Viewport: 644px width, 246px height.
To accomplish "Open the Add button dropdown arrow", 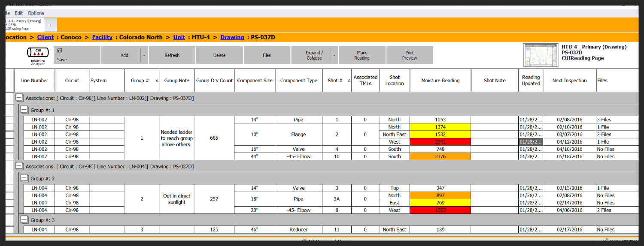I will click(144, 55).
